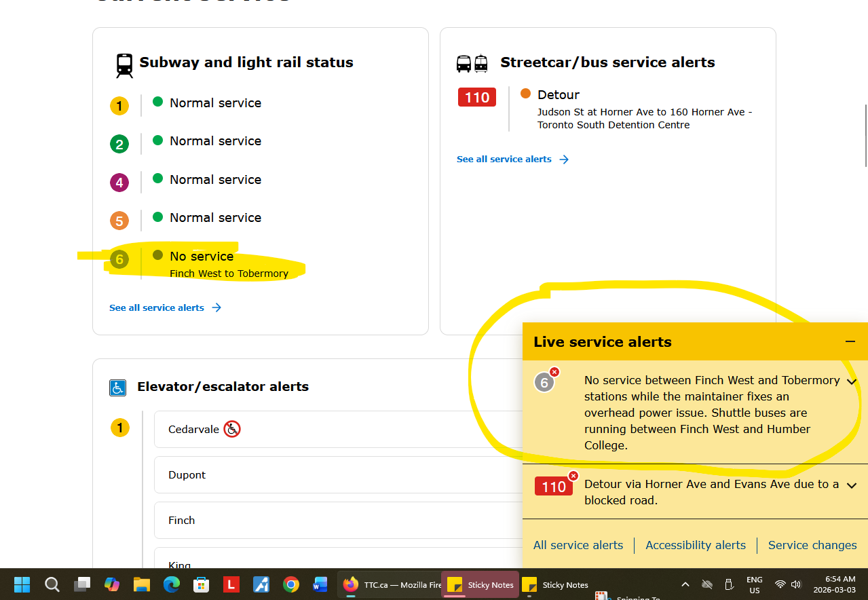Click the red 110 route badge in Live alerts
The height and width of the screenshot is (600, 868).
point(554,487)
